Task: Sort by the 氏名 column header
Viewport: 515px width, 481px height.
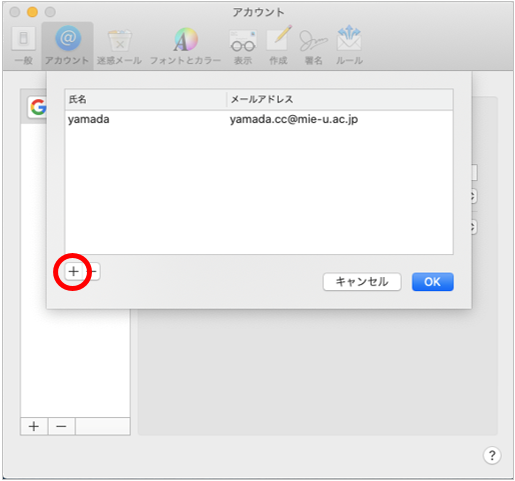Action: (x=146, y=99)
